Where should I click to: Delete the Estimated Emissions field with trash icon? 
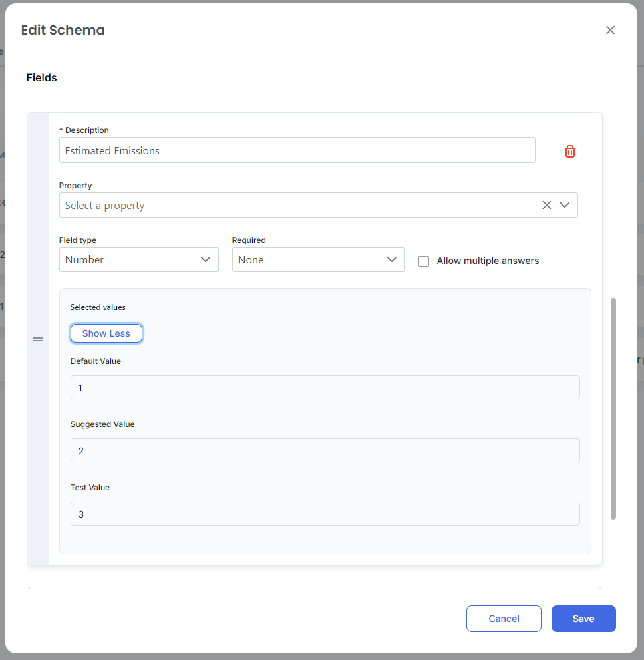570,151
